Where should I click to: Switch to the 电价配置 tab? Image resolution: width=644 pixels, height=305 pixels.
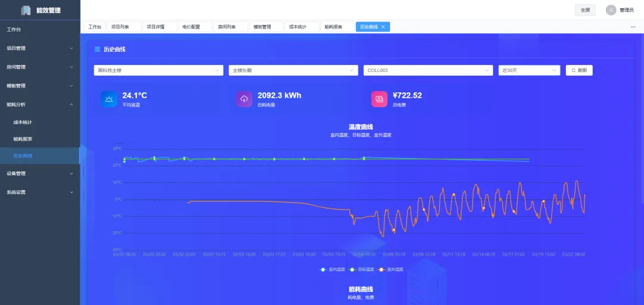point(194,27)
